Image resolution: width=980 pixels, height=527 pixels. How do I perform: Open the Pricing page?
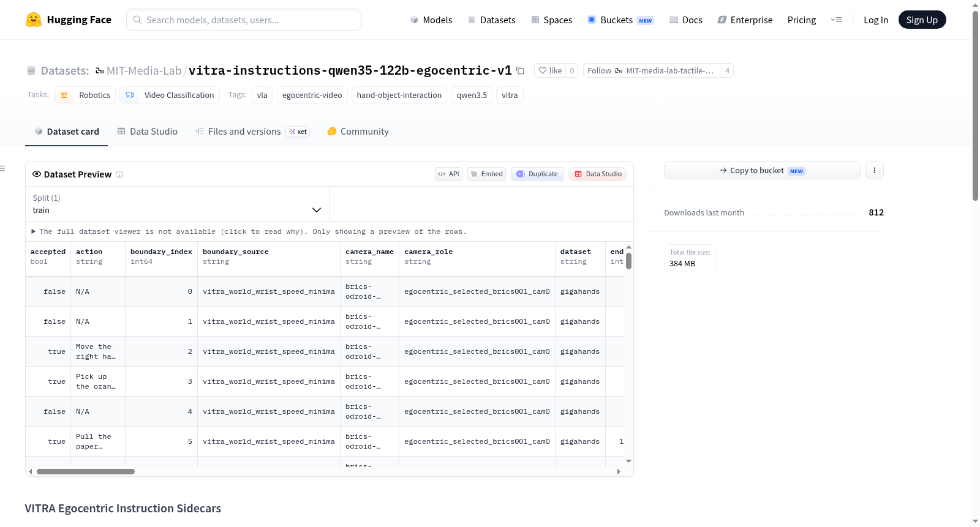802,20
